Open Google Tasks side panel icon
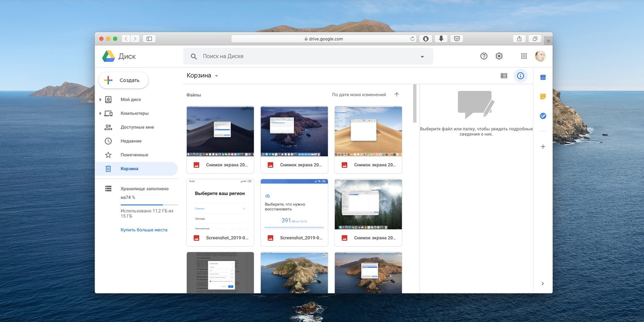 tap(543, 115)
